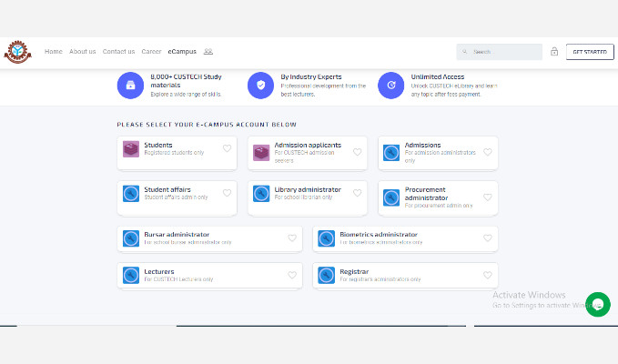Click the lock icon beside the search box
The width and height of the screenshot is (618, 364).
tap(554, 52)
